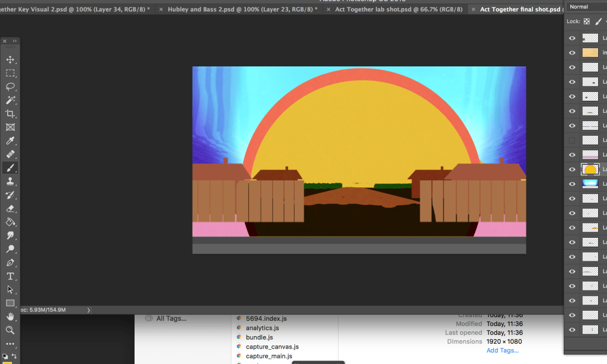Image resolution: width=607 pixels, height=364 pixels.
Task: Switch to Hubley and Bass 2.psd tab
Action: (x=242, y=9)
